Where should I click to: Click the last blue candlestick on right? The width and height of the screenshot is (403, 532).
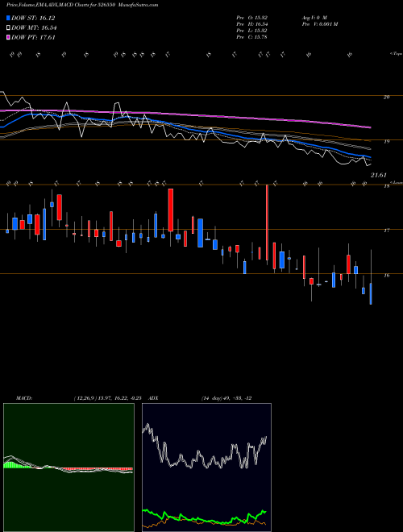(371, 294)
